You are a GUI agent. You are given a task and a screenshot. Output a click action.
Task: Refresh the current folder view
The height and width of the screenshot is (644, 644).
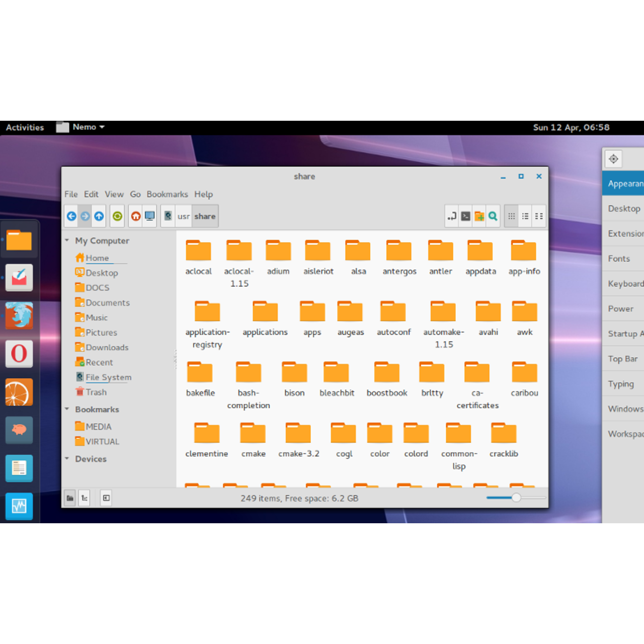(117, 216)
